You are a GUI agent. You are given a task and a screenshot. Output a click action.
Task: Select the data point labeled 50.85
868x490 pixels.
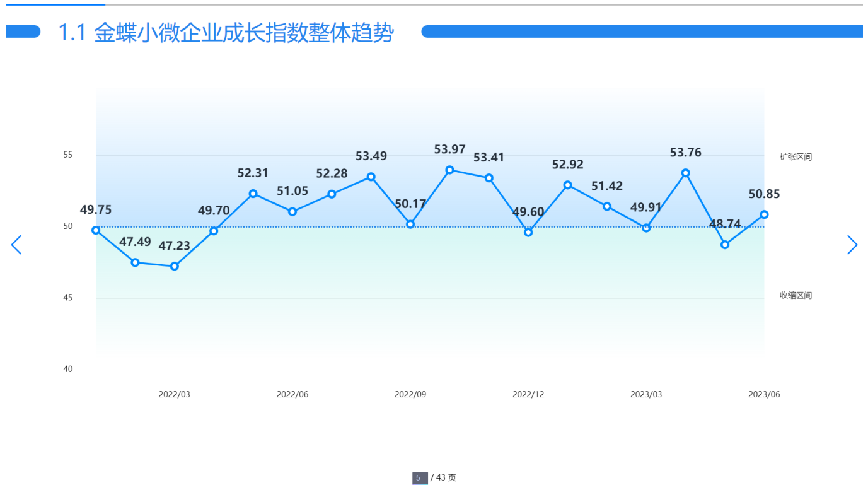(764, 214)
